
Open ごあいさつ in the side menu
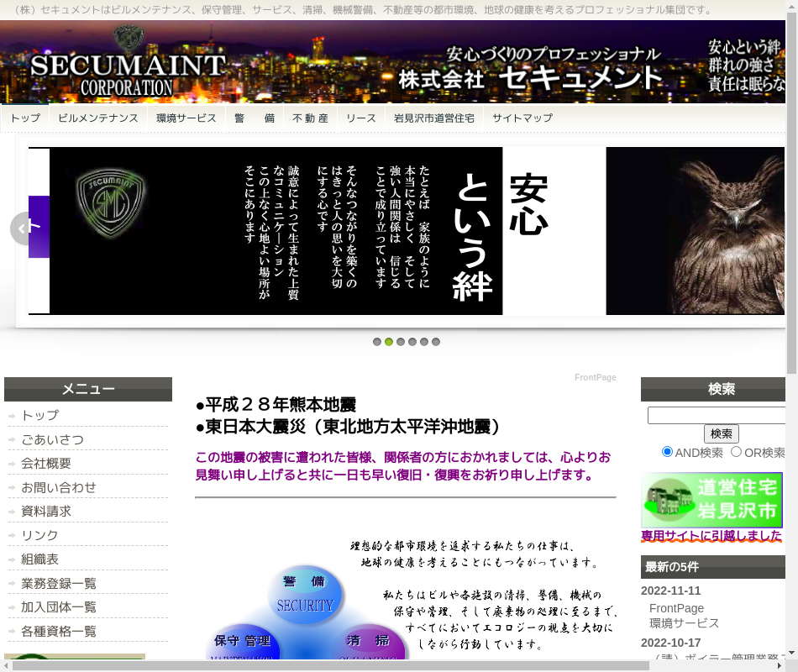(52, 439)
